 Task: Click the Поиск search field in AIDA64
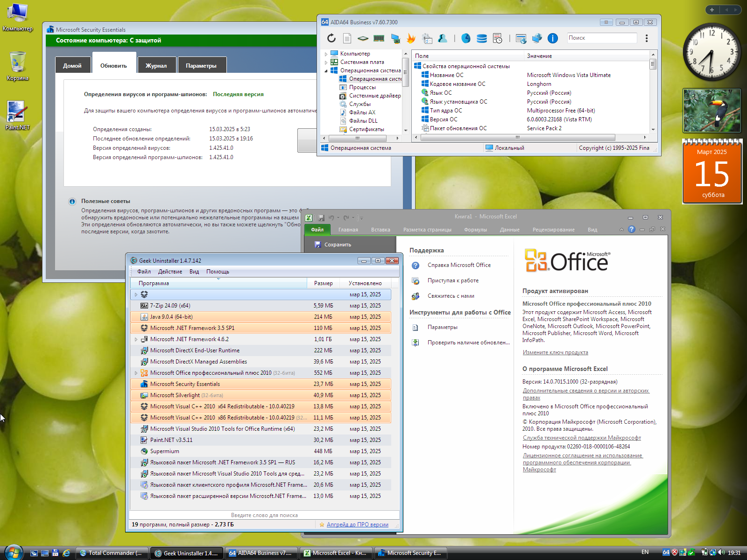point(602,38)
